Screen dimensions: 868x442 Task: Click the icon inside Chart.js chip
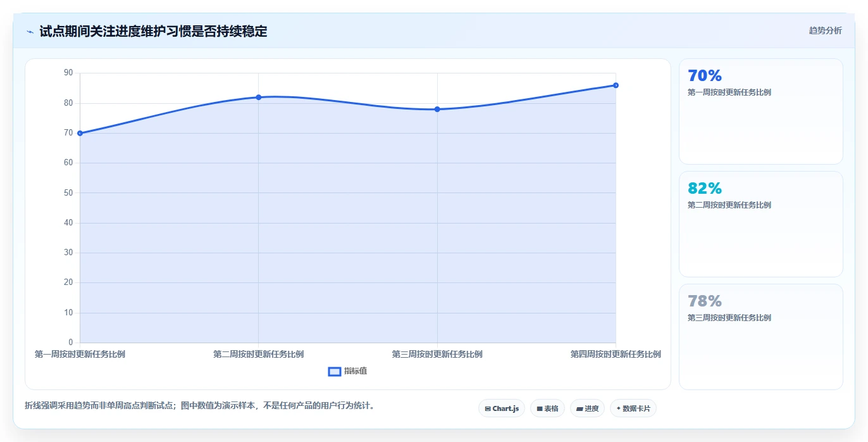click(x=488, y=409)
